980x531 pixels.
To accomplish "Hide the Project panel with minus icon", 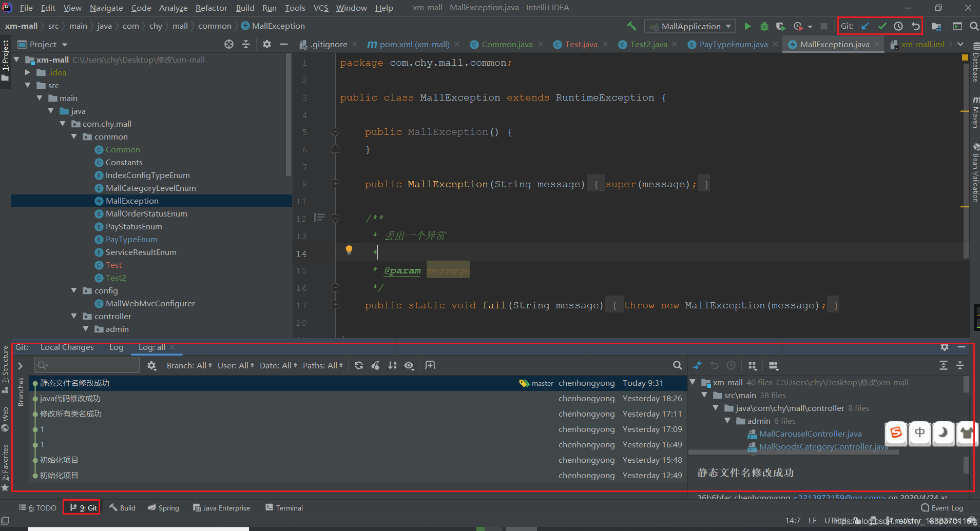I will (x=283, y=45).
